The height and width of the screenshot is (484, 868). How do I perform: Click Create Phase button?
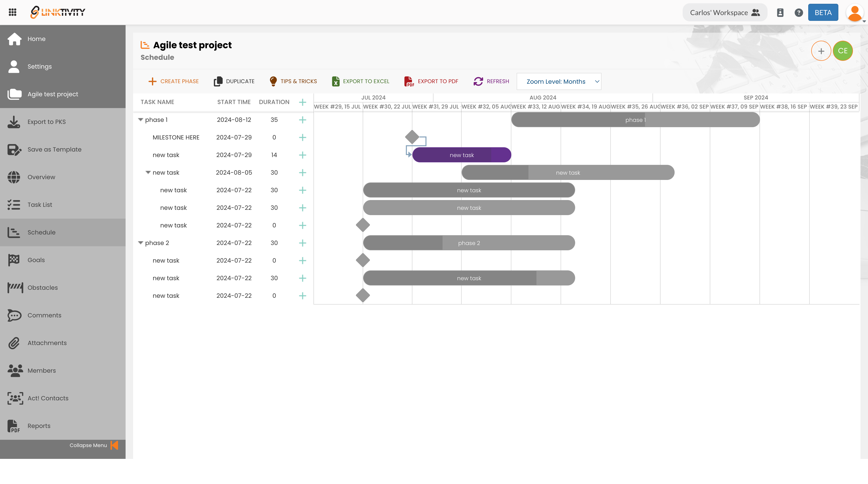pos(174,81)
